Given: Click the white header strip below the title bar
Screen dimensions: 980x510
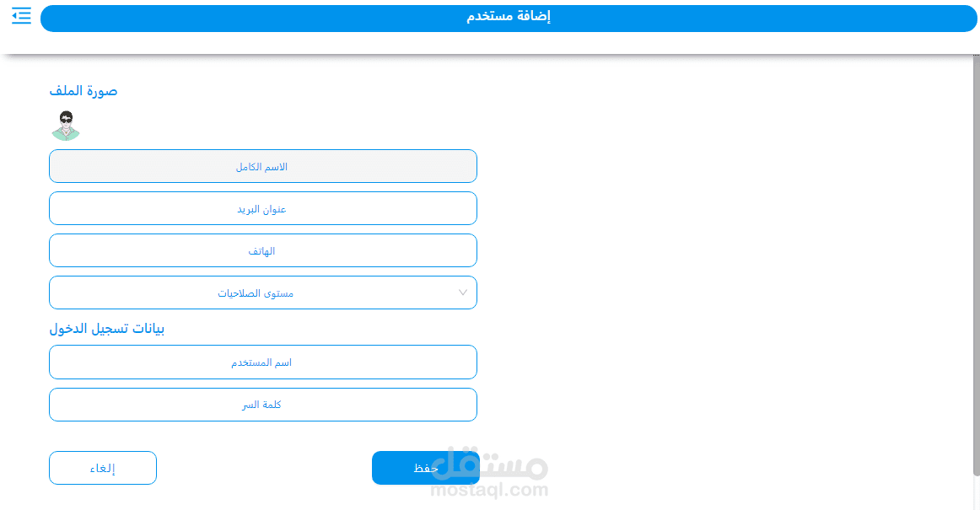Looking at the screenshot, I should (x=506, y=43).
